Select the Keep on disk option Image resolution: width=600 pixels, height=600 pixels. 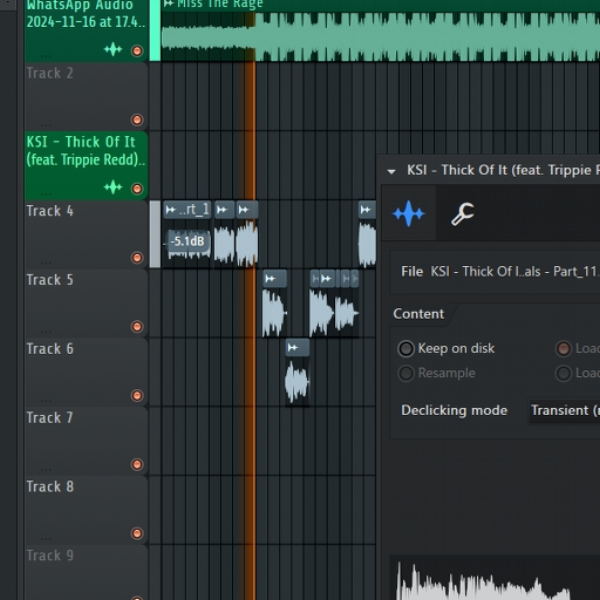tap(406, 349)
